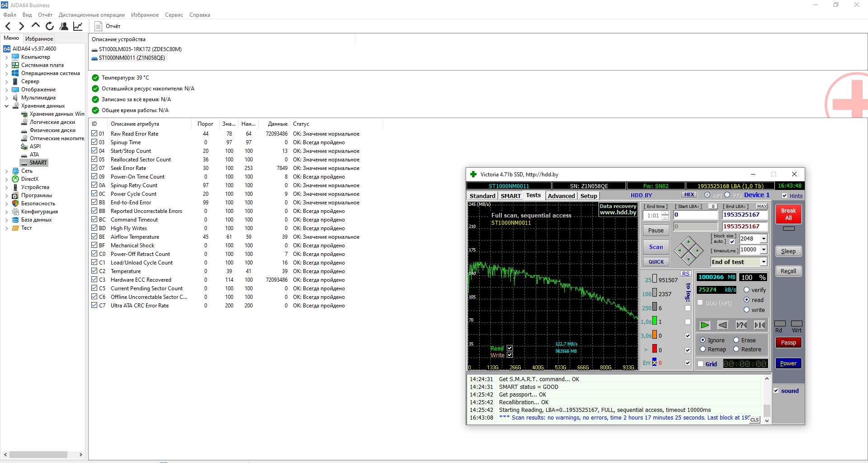
Task: Click the CLS clear log button
Action: pos(755,420)
